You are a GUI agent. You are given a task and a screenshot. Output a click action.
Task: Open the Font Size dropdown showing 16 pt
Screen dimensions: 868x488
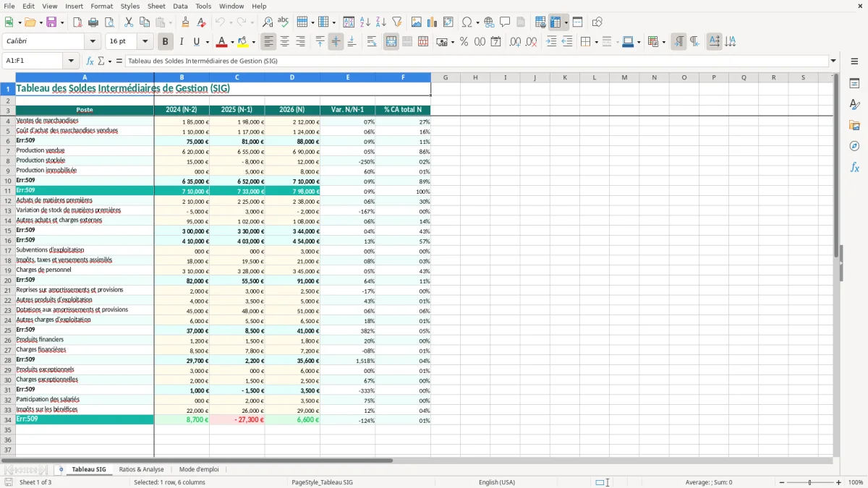point(145,42)
